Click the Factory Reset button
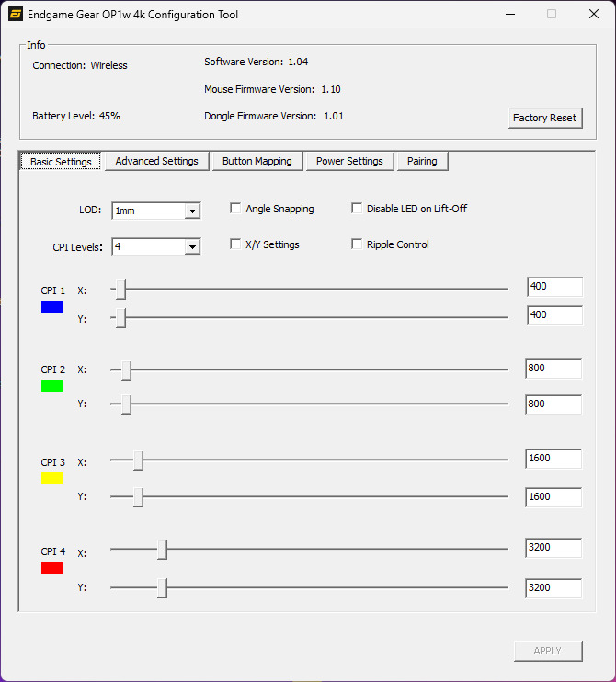Image resolution: width=616 pixels, height=682 pixels. [x=545, y=118]
